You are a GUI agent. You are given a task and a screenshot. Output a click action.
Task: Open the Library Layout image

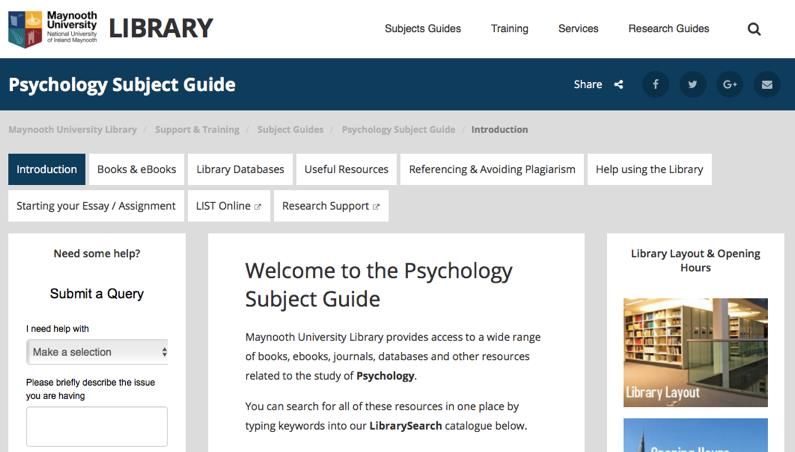pyautogui.click(x=696, y=353)
